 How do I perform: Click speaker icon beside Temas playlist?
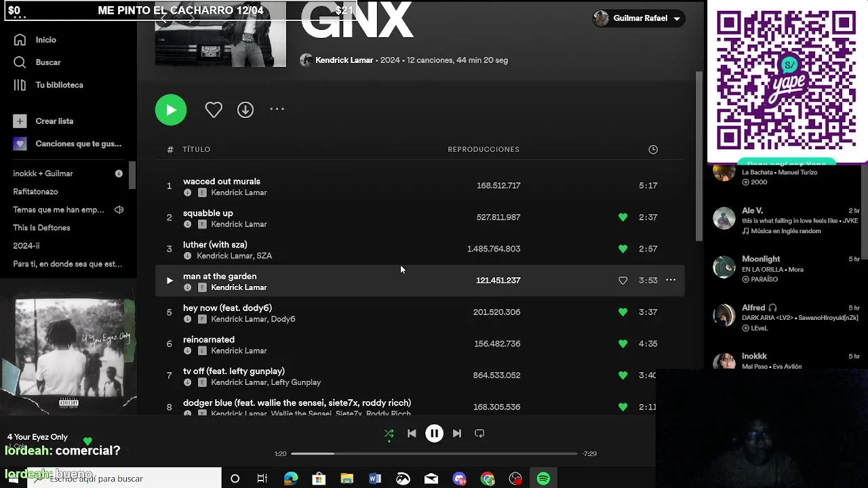pos(119,210)
